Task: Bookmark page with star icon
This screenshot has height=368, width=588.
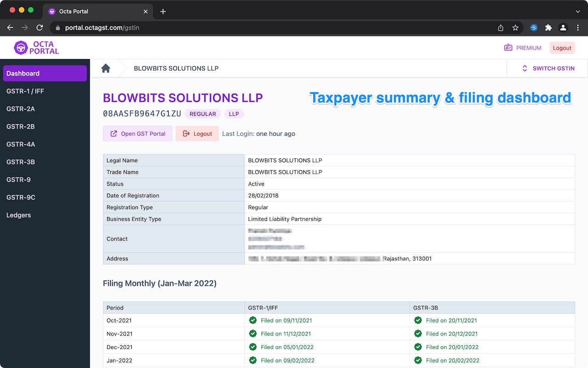Action: coord(515,28)
